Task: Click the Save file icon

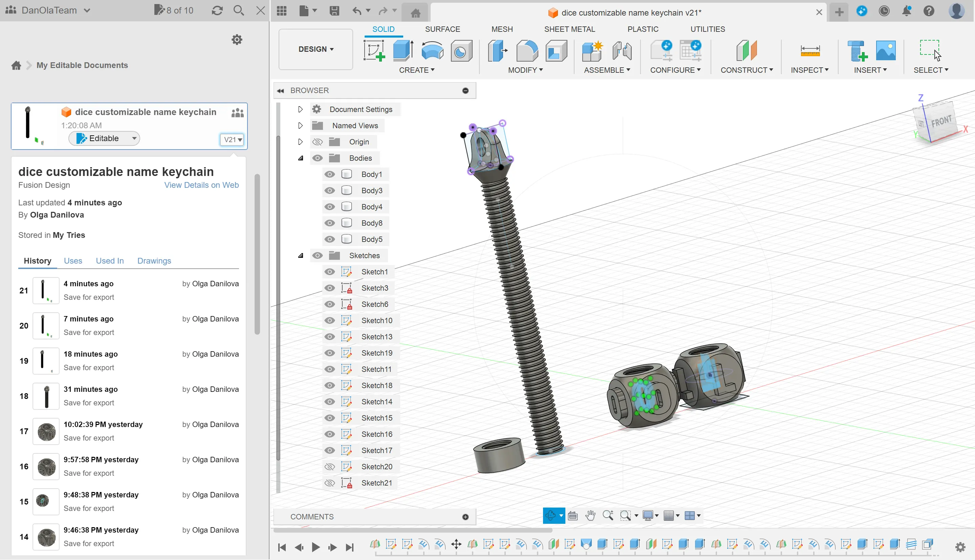Action: click(334, 11)
